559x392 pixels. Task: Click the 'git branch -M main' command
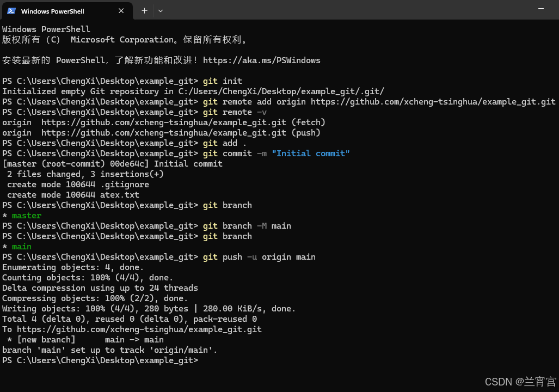pos(247,226)
